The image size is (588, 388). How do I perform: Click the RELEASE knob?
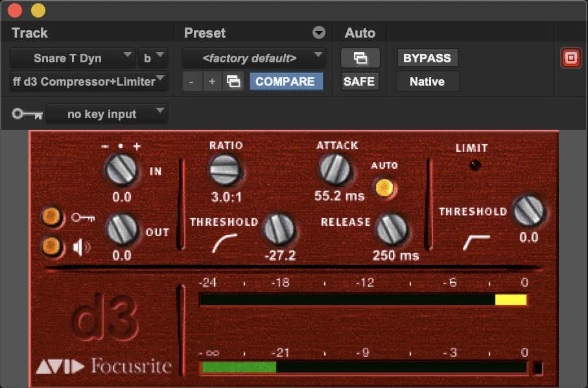[392, 229]
